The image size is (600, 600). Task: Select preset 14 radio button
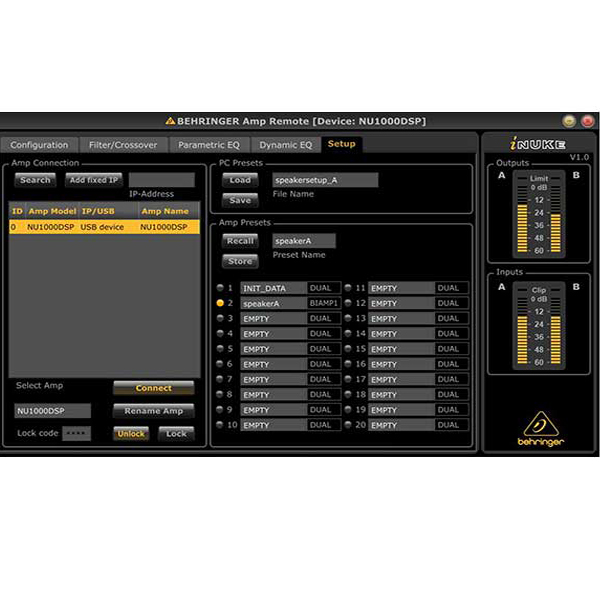[x=348, y=333]
